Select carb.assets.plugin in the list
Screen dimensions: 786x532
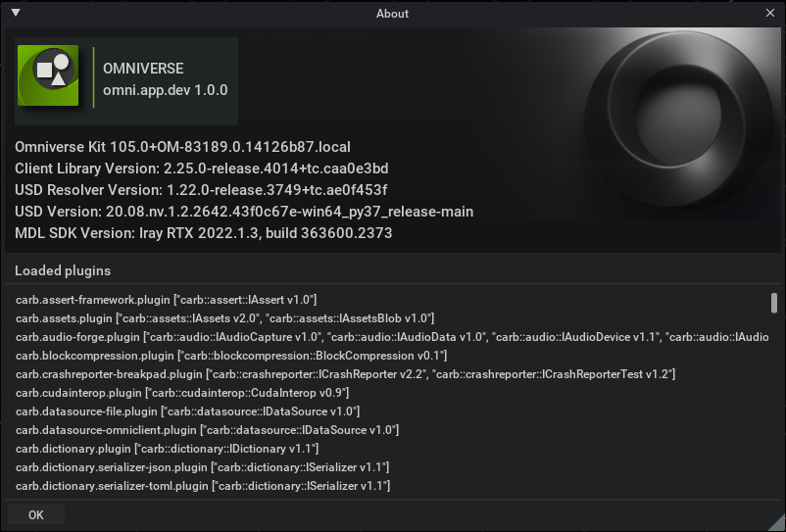point(224,318)
